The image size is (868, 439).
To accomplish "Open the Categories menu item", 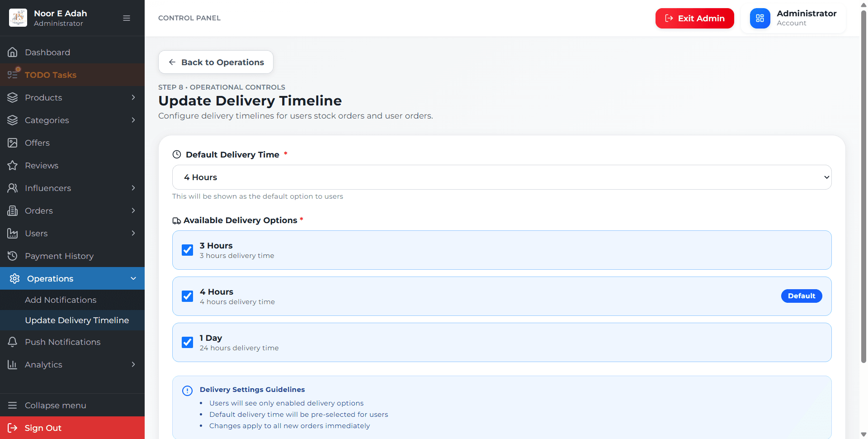I will tap(72, 120).
